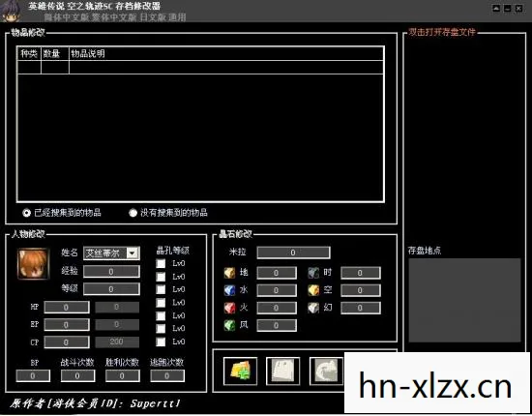Screen dimensions: 532x416
Task: Click the save changes paper icon
Action: click(283, 371)
